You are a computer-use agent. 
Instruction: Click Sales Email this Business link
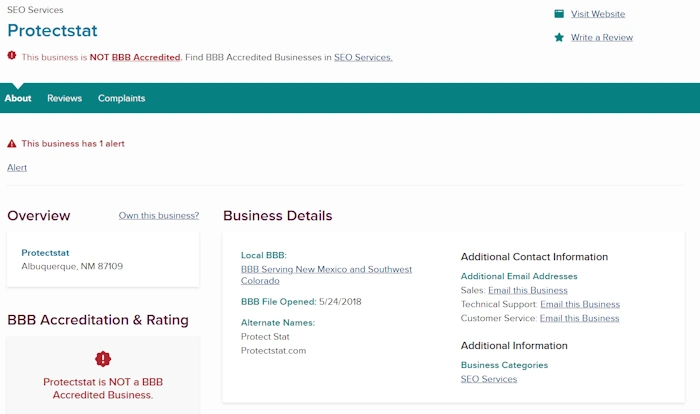tap(528, 290)
